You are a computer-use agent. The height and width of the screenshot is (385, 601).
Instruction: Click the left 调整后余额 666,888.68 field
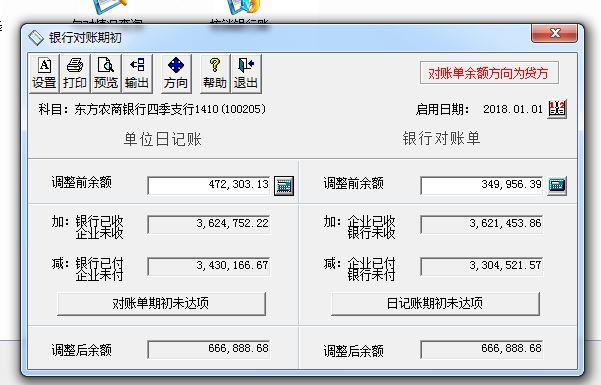pos(209,349)
